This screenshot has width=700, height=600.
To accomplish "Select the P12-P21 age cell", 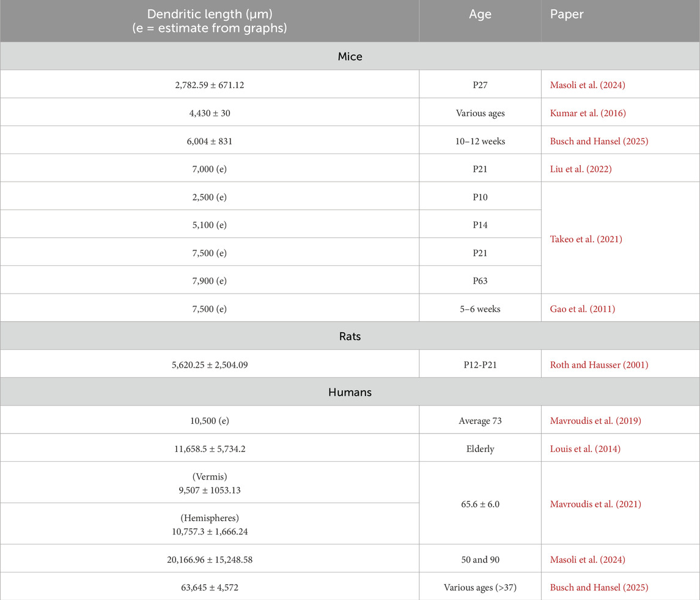I will click(x=480, y=365).
